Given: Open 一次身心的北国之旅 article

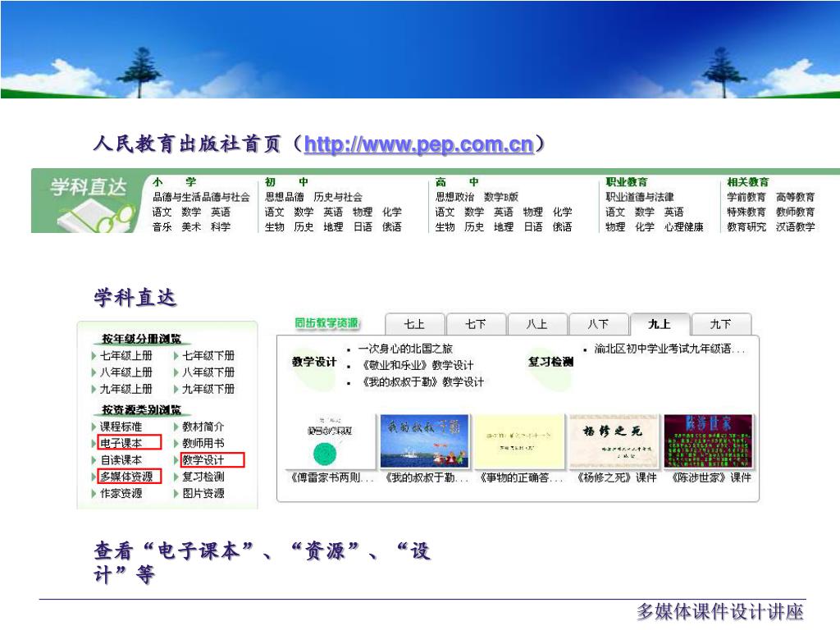Looking at the screenshot, I should pos(405,349).
